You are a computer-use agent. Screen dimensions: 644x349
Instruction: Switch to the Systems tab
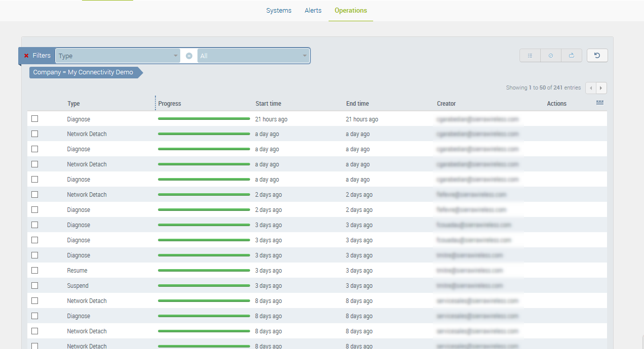coord(279,11)
